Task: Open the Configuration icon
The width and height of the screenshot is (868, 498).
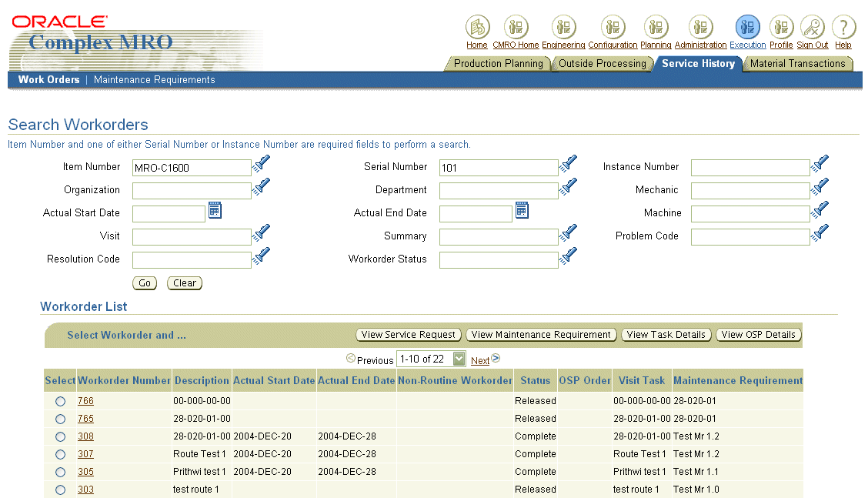Action: point(613,27)
